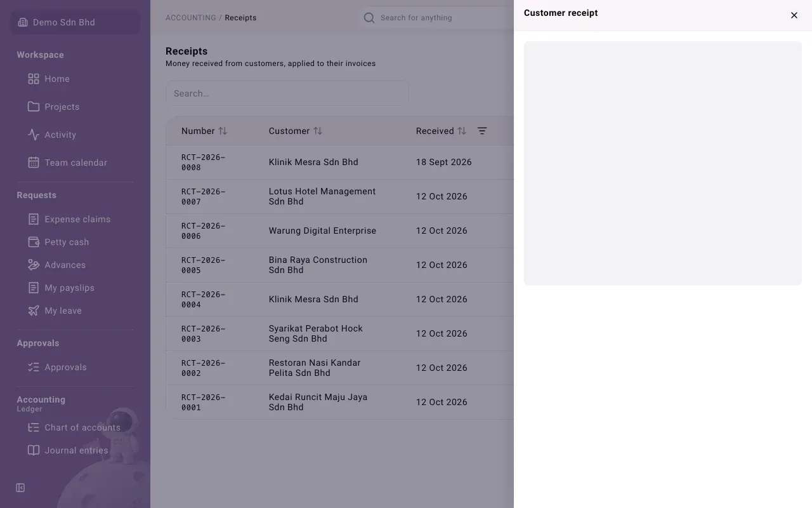
Task: Collapse the sidebar with the panel icon
Action: click(x=20, y=488)
